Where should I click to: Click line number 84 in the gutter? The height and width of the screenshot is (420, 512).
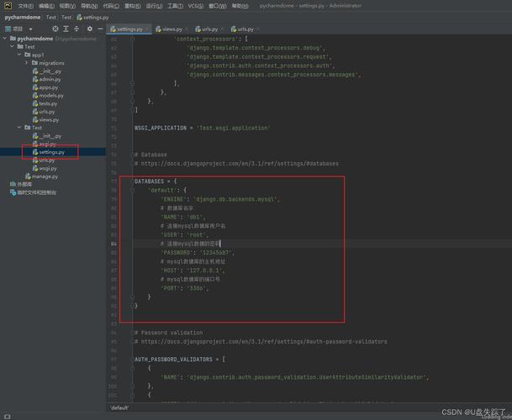click(x=113, y=244)
